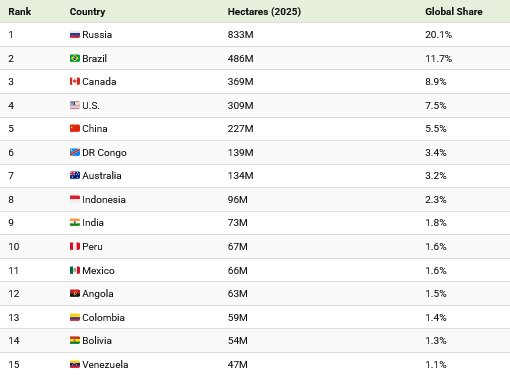Click rank number 15 cell
The width and height of the screenshot is (510, 383).
pyautogui.click(x=14, y=364)
